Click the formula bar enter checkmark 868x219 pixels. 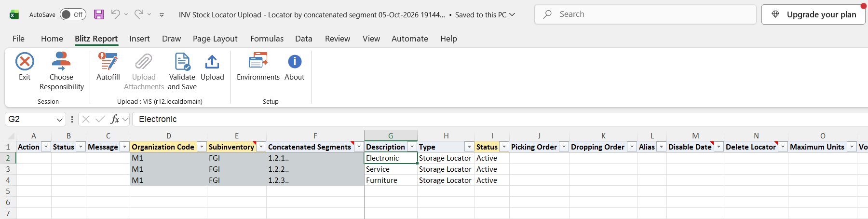(x=100, y=119)
